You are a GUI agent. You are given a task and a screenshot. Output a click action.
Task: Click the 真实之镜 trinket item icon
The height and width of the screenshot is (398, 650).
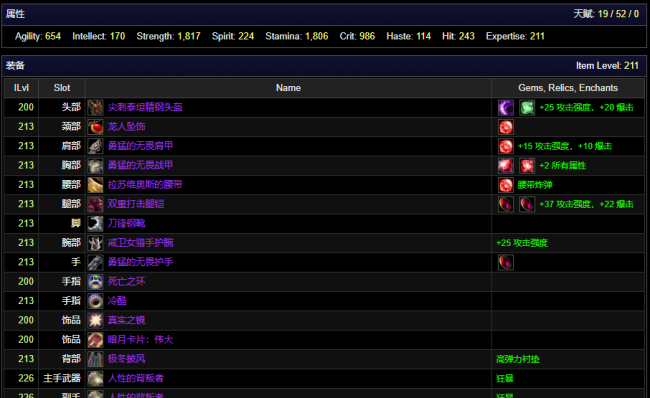(x=95, y=320)
